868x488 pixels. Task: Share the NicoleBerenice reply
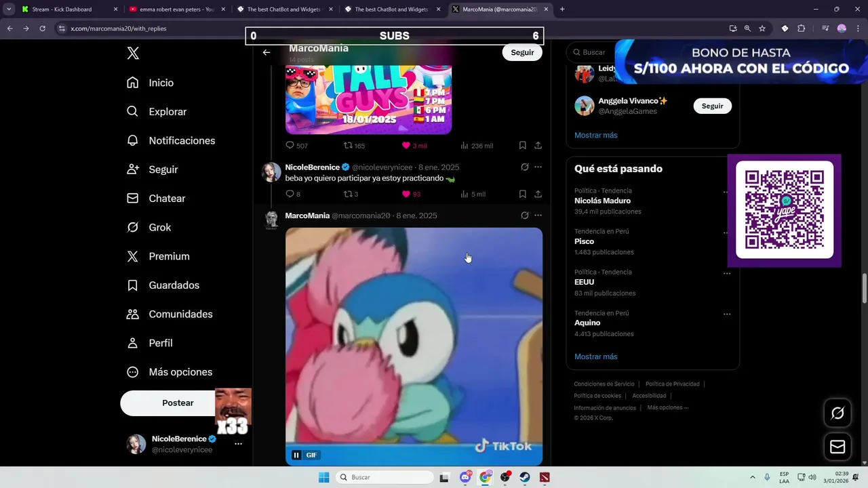(x=538, y=194)
